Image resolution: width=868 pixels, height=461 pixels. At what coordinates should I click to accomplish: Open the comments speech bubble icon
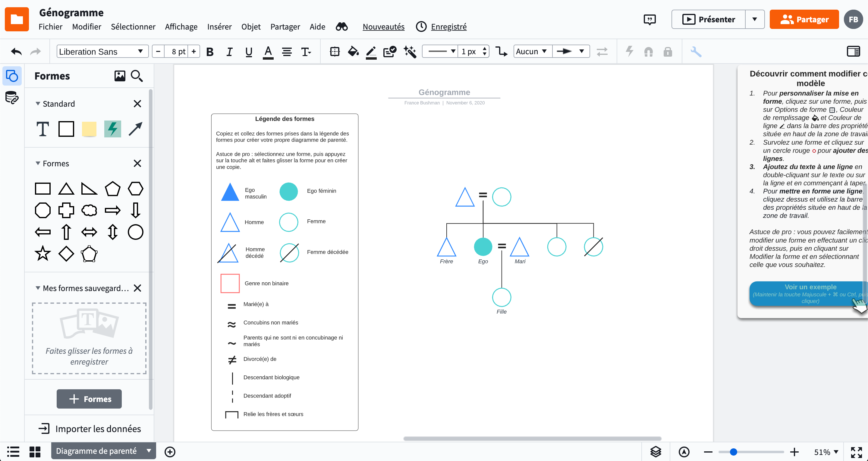(x=649, y=19)
